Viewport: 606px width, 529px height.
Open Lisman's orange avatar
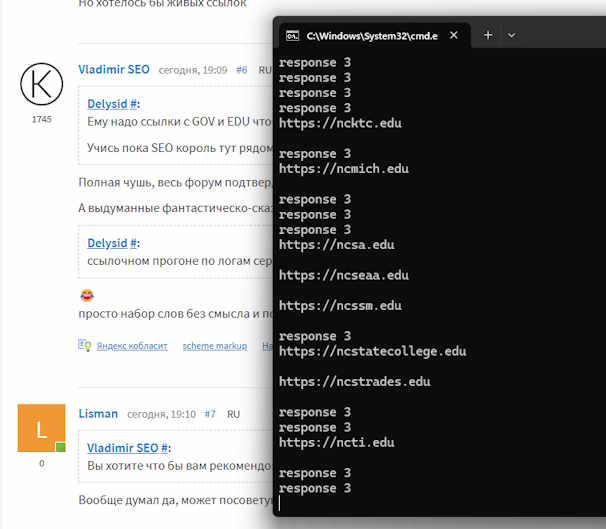pyautogui.click(x=41, y=428)
